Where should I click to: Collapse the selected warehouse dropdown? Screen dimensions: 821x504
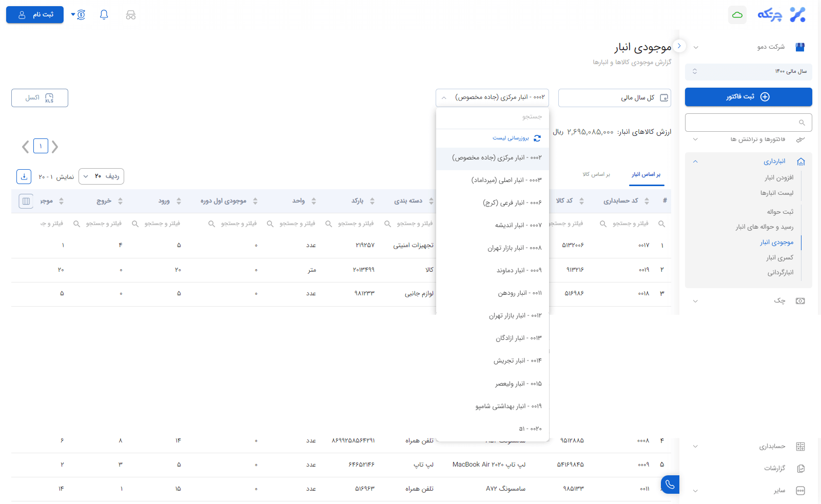pos(444,97)
